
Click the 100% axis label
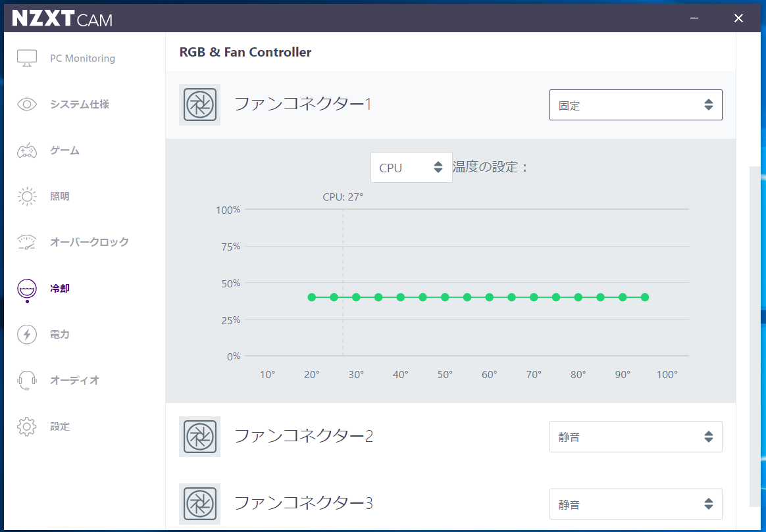point(228,210)
